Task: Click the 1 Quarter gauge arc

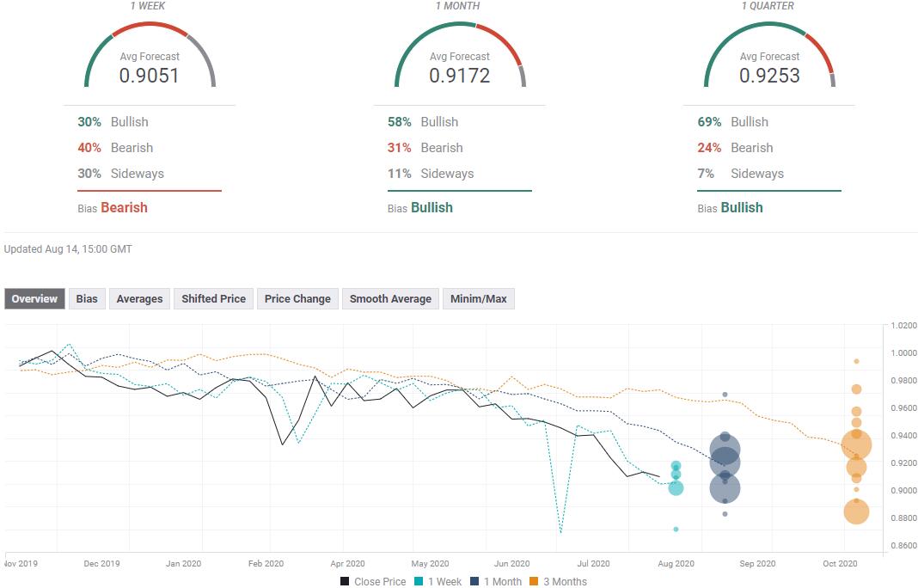Action: (769, 27)
